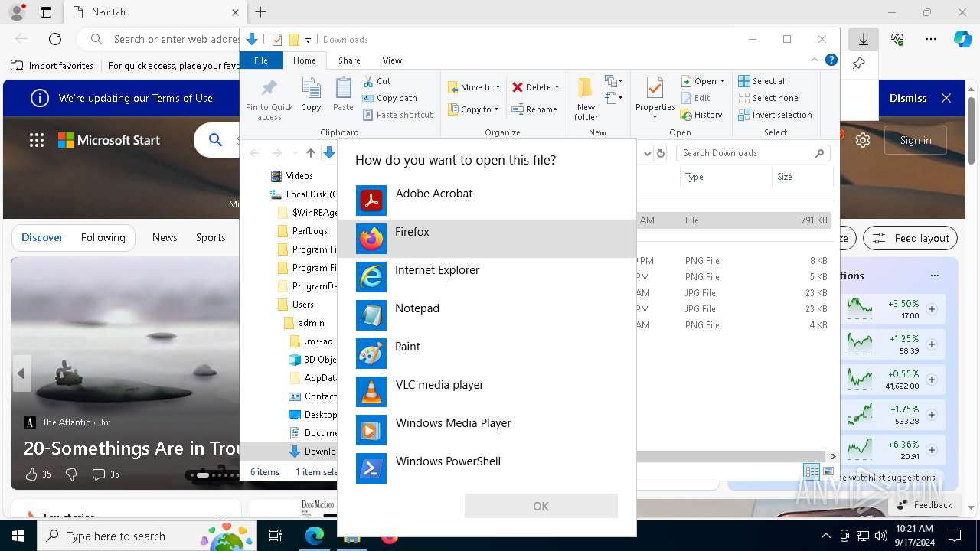Viewport: 980px width, 551px height.
Task: Click Cut in the Clipboard group
Action: pos(377,80)
